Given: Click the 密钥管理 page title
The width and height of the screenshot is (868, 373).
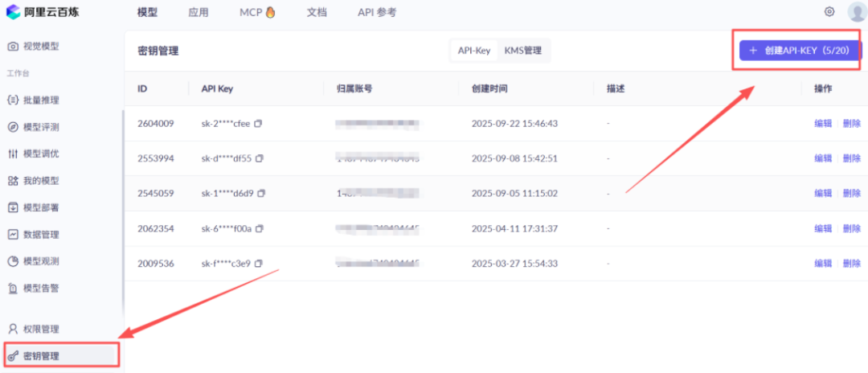Looking at the screenshot, I should 158,51.
